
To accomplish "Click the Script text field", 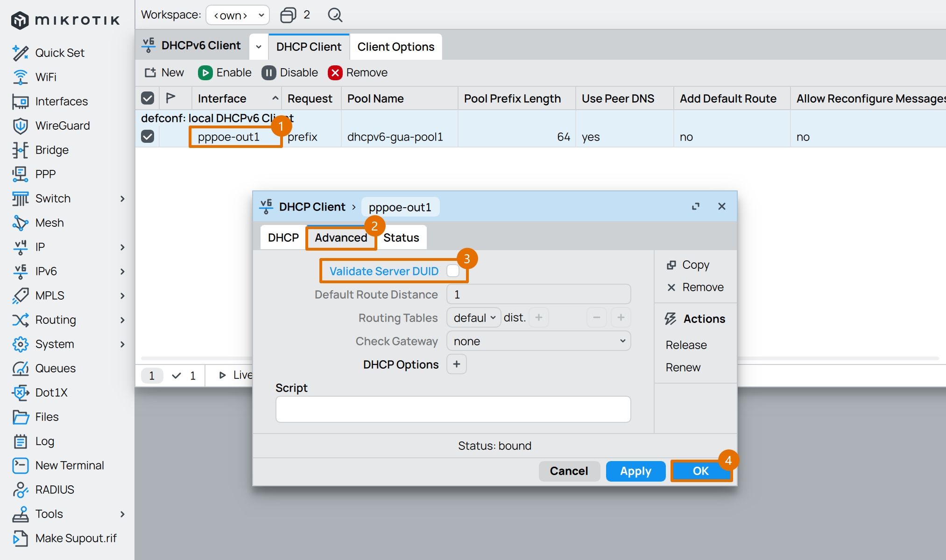I will (453, 409).
